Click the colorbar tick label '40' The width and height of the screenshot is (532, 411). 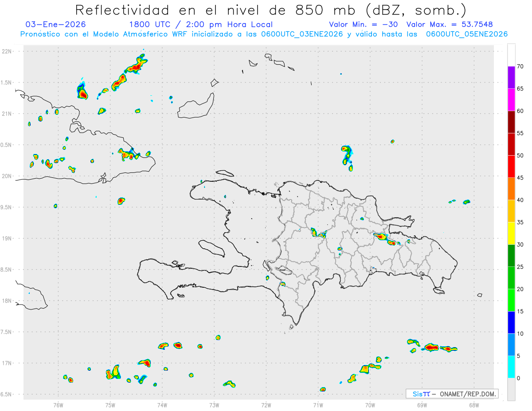[x=520, y=200]
